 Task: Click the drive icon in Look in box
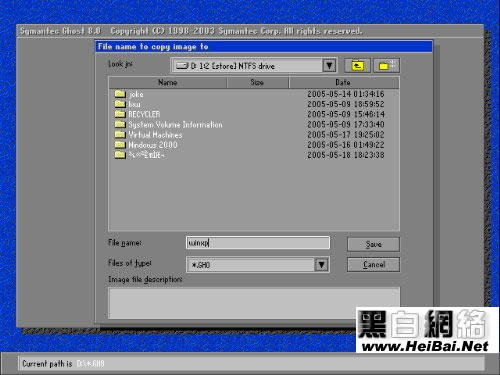pyautogui.click(x=182, y=66)
